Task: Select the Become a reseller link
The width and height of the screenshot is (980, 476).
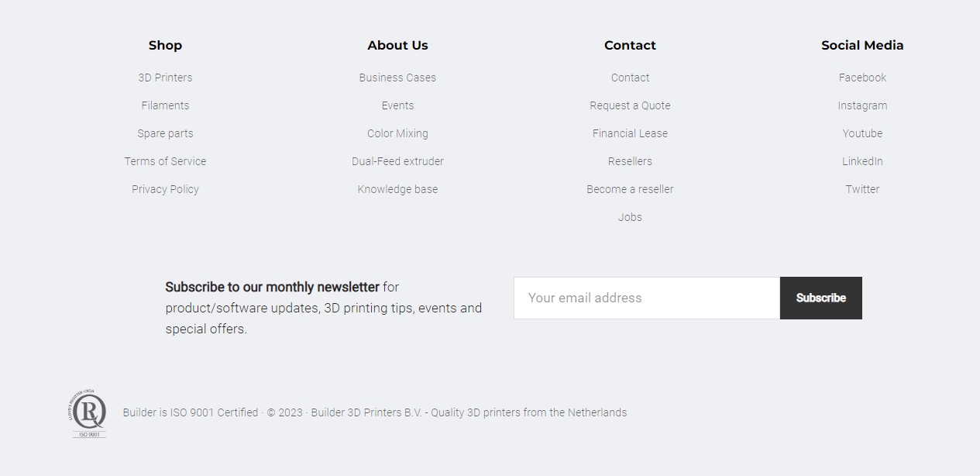Action: point(630,189)
